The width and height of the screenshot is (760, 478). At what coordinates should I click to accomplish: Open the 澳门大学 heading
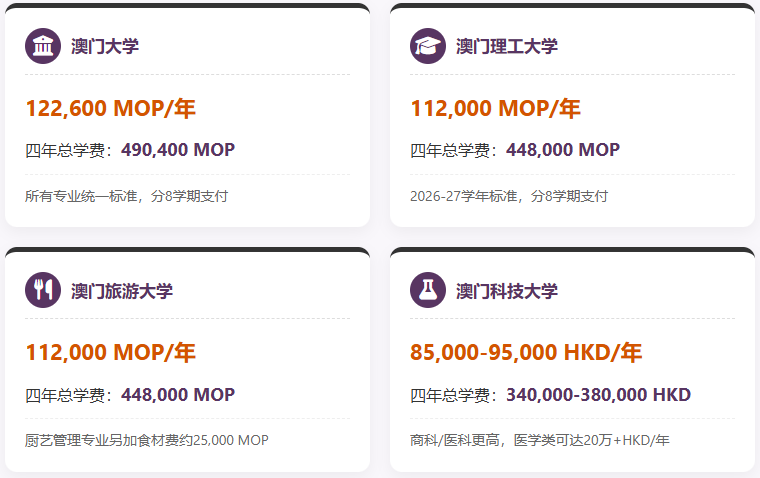click(x=105, y=46)
